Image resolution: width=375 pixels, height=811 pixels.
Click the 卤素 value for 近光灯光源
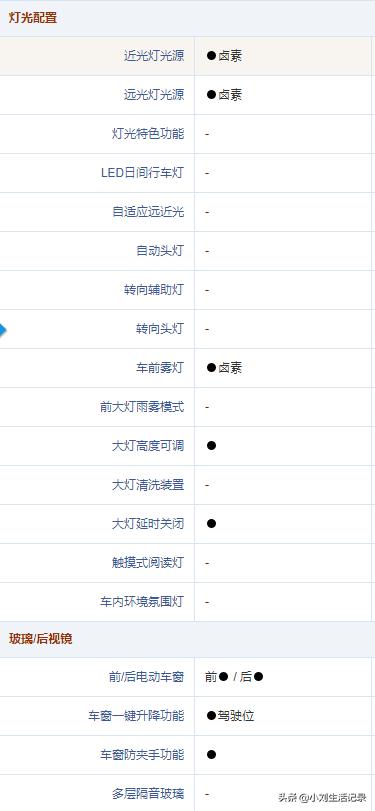coord(230,56)
